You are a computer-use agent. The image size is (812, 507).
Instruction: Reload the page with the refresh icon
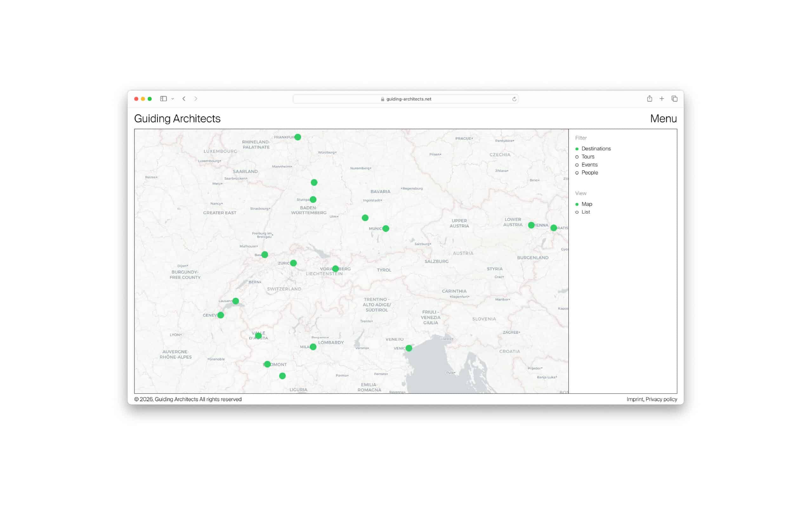514,99
